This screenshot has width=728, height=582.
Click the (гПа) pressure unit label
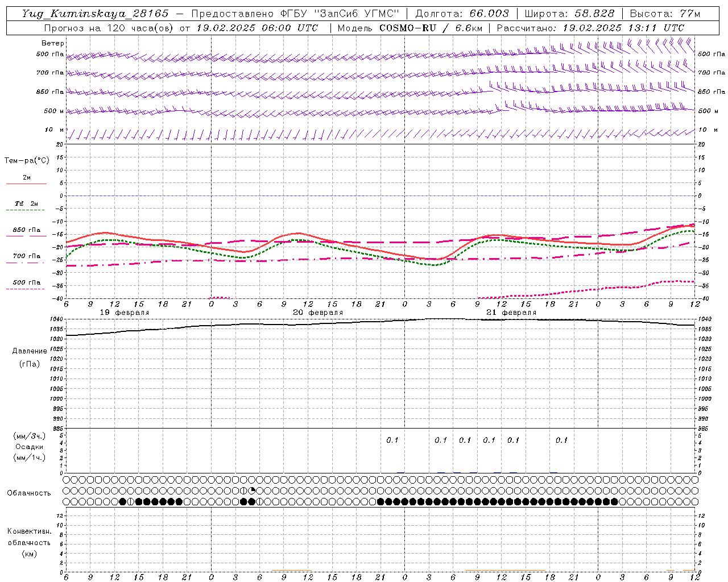[30, 364]
